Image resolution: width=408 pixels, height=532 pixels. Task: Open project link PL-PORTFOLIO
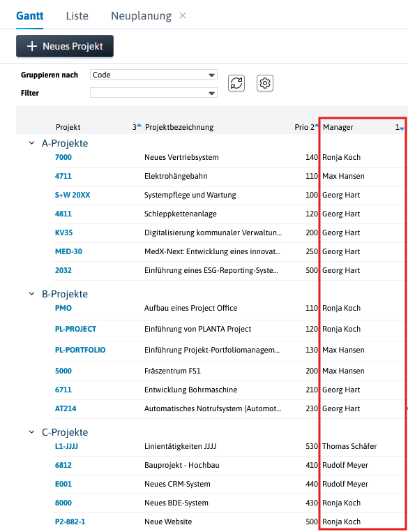80,350
